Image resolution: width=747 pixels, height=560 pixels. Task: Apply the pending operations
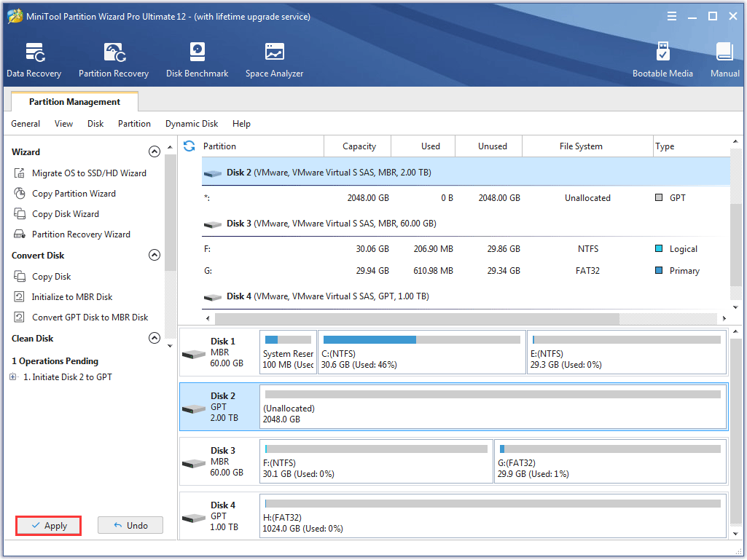pos(49,526)
